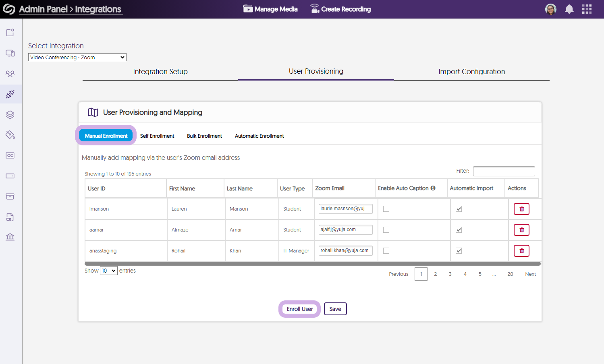Switch to Import Configuration tab
Screen dimensions: 604x364
471,72
